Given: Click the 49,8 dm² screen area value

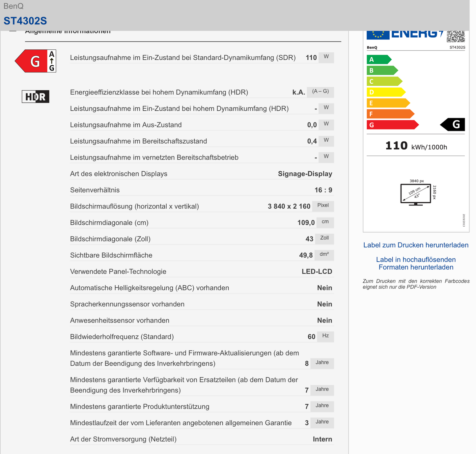Looking at the screenshot, I should [x=306, y=255].
